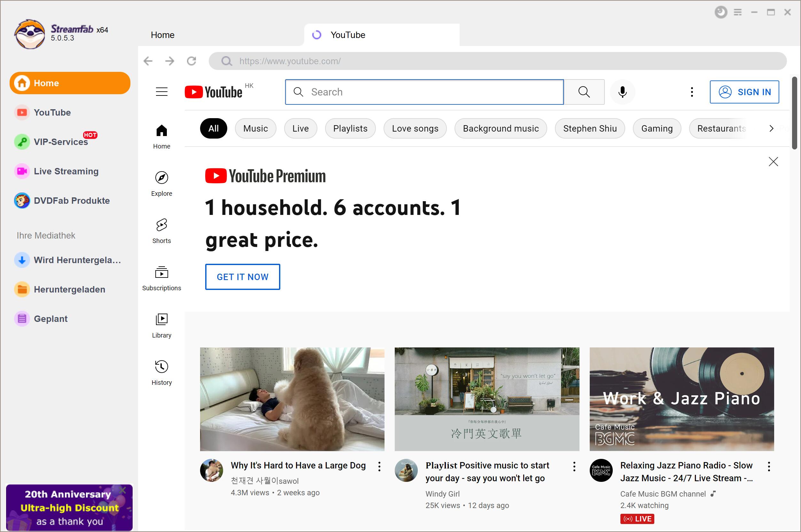801x532 pixels.
Task: Click GET IT NOW YouTube Premium button
Action: 242,277
